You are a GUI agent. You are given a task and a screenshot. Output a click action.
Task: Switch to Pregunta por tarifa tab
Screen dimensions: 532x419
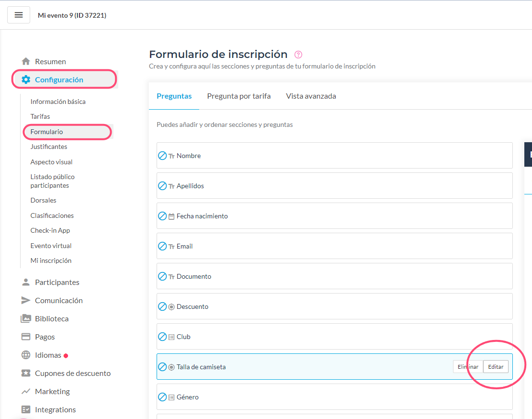(x=238, y=96)
